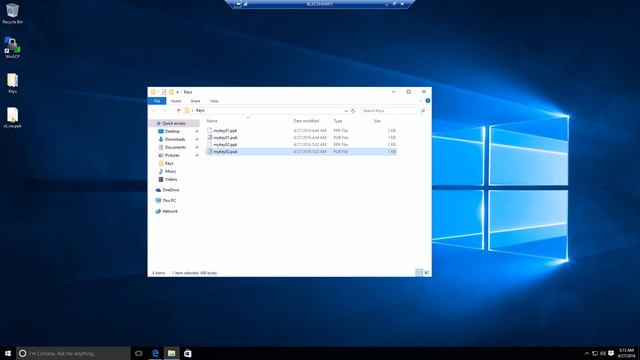The width and height of the screenshot is (640, 360).
Task: Go up one folder level
Action: [x=178, y=111]
